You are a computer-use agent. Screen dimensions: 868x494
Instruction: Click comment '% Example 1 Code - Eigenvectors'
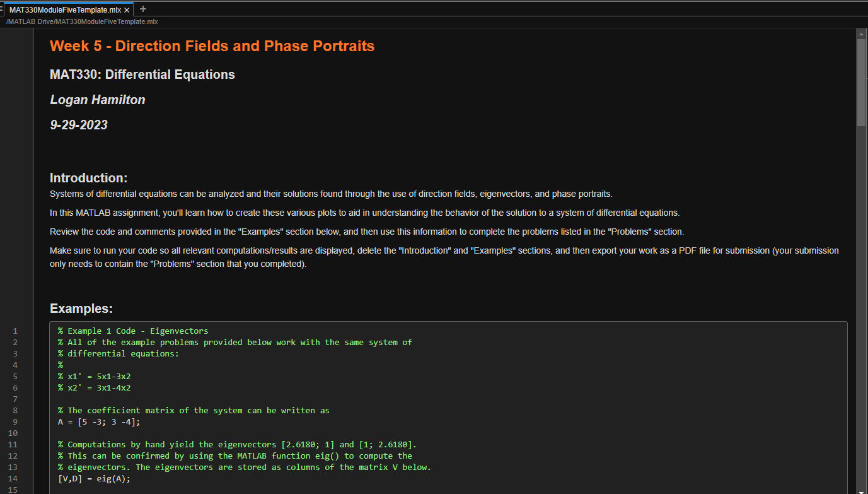point(133,331)
